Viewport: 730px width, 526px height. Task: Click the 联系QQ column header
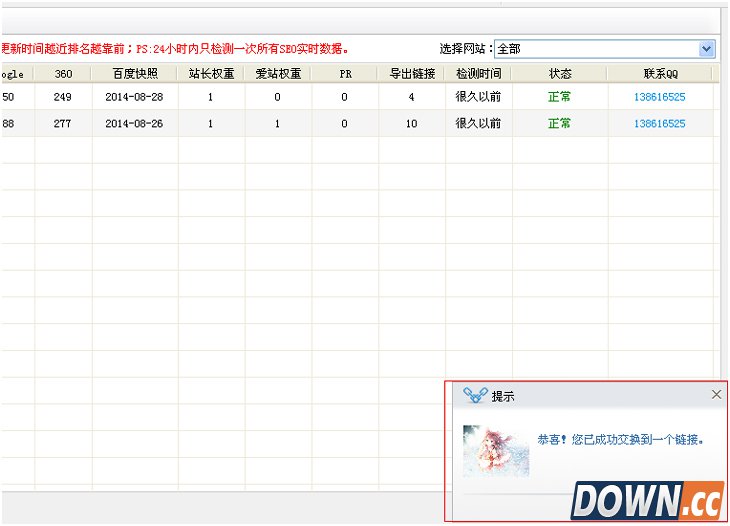659,73
